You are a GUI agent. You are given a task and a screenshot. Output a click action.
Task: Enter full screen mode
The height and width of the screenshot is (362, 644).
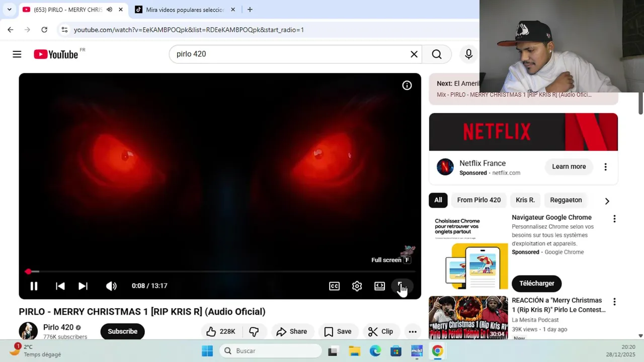click(403, 286)
